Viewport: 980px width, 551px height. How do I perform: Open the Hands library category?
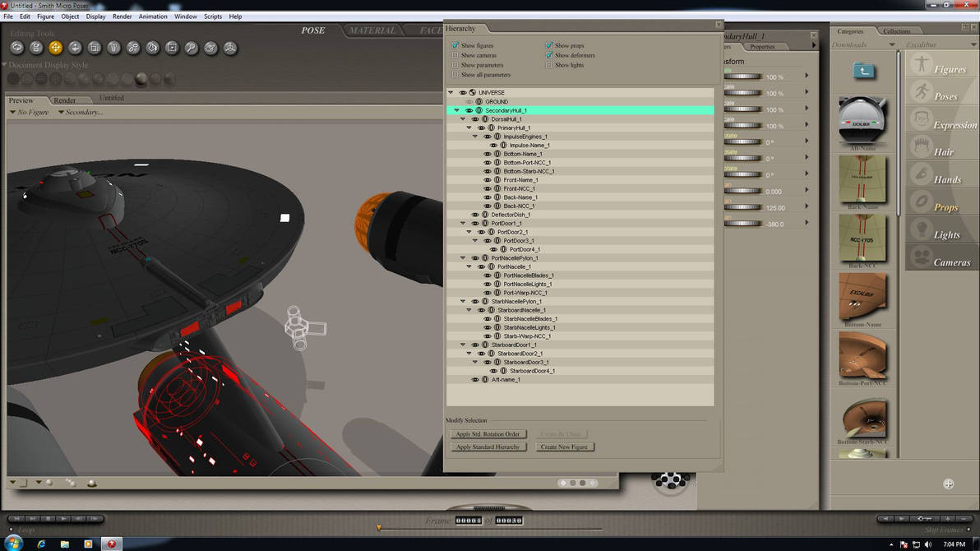click(942, 174)
